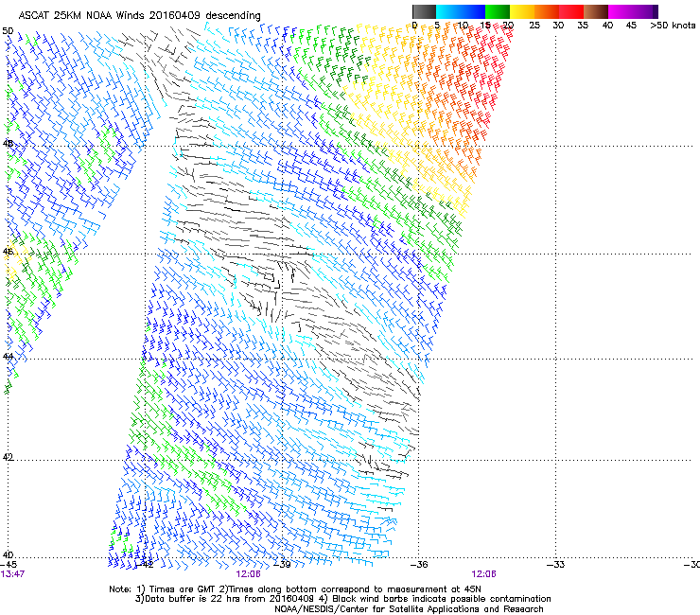Click the longitude label '-45'
The width and height of the screenshot is (700, 615).
pos(9,565)
